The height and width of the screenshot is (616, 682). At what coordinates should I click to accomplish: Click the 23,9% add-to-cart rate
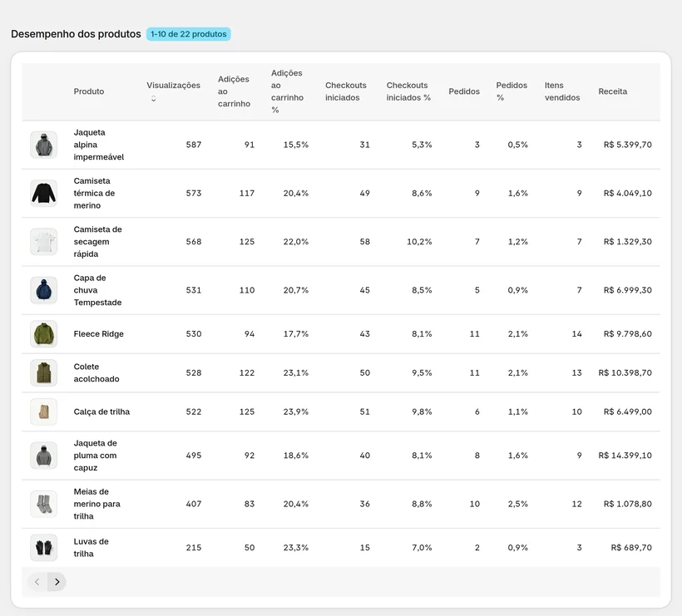click(296, 411)
